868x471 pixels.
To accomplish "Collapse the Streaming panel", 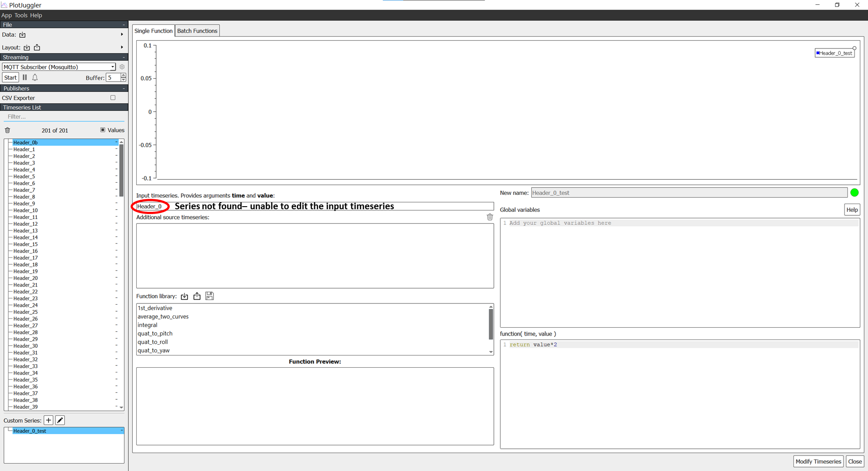I will click(124, 57).
